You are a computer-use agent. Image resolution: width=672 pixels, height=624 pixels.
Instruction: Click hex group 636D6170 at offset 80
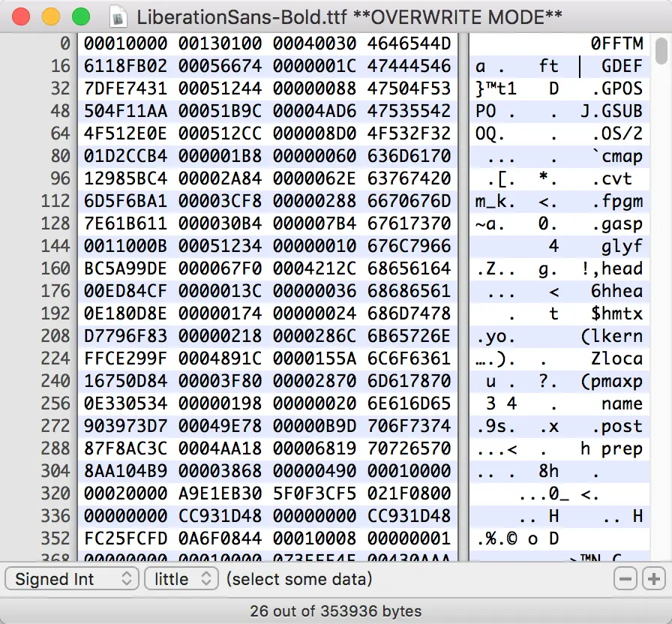pyautogui.click(x=409, y=156)
